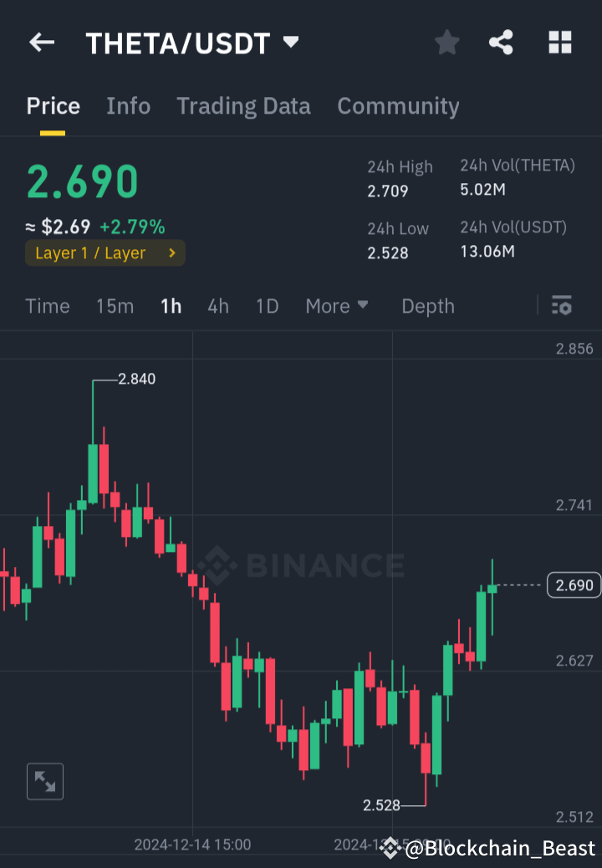Expand the More timeframes dropdown

click(x=337, y=306)
